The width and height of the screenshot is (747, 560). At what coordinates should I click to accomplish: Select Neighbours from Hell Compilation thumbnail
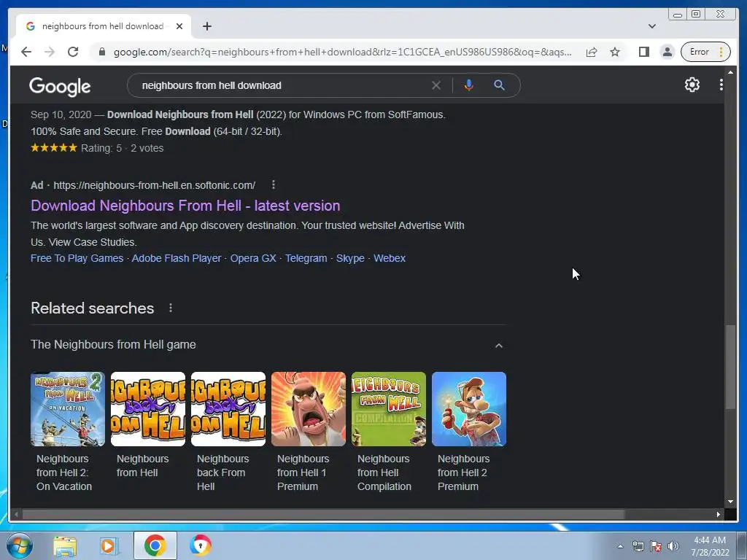(x=389, y=409)
